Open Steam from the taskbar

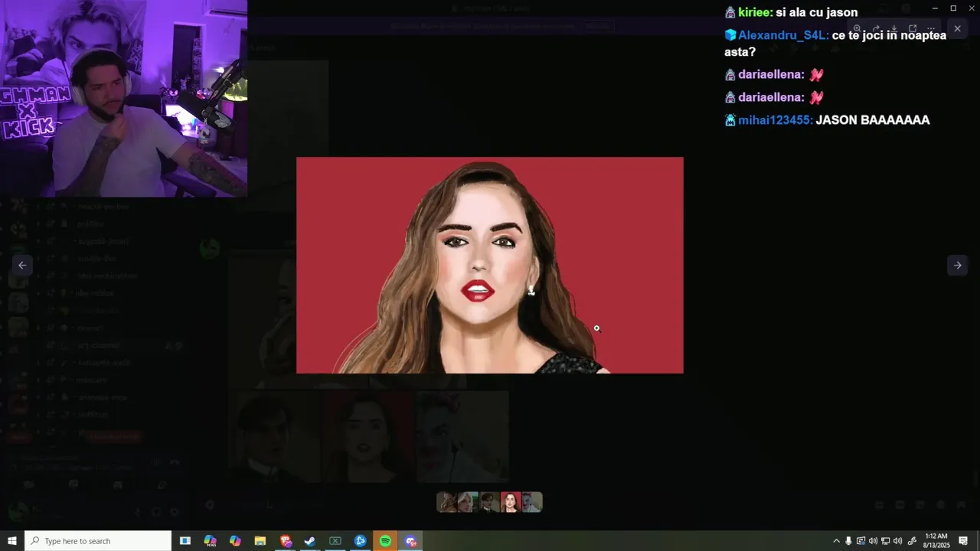pyautogui.click(x=310, y=541)
